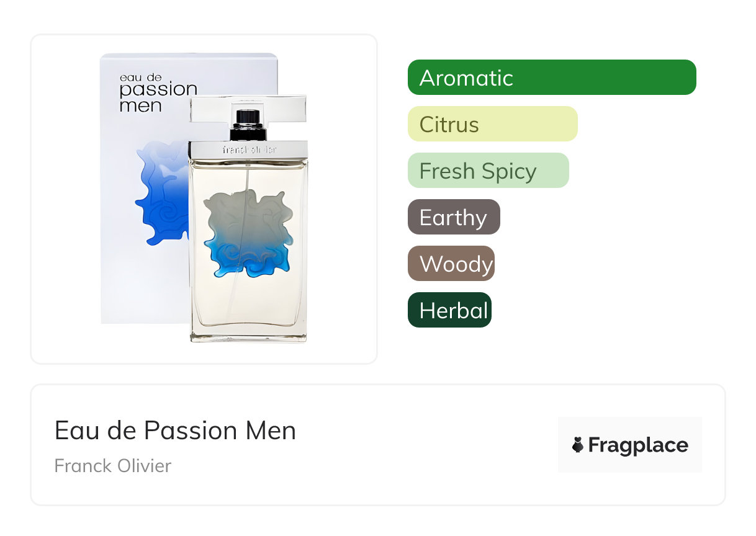This screenshot has width=756, height=536.
Task: Click the black spray nozzle
Action: (x=248, y=124)
